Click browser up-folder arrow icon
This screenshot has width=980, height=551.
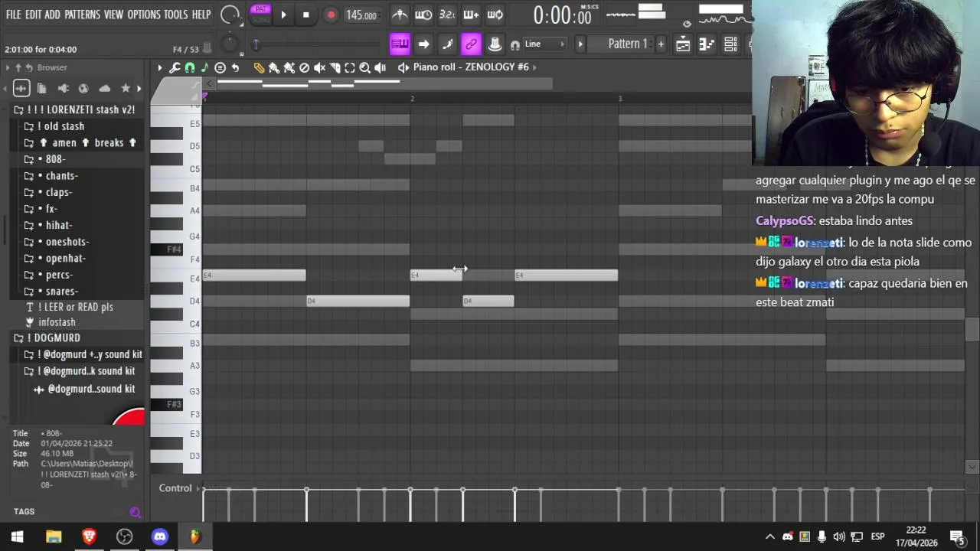point(18,67)
